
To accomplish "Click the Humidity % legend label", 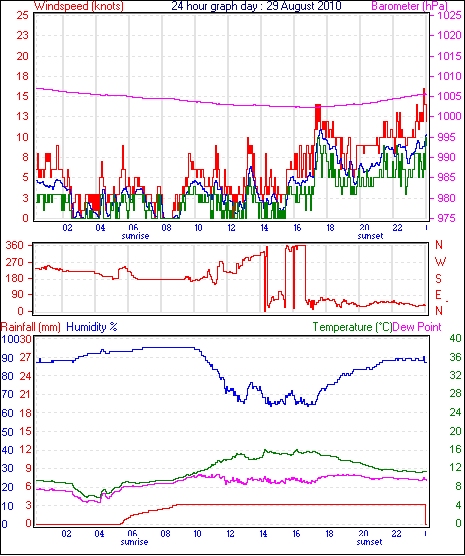I will pyautogui.click(x=92, y=327).
